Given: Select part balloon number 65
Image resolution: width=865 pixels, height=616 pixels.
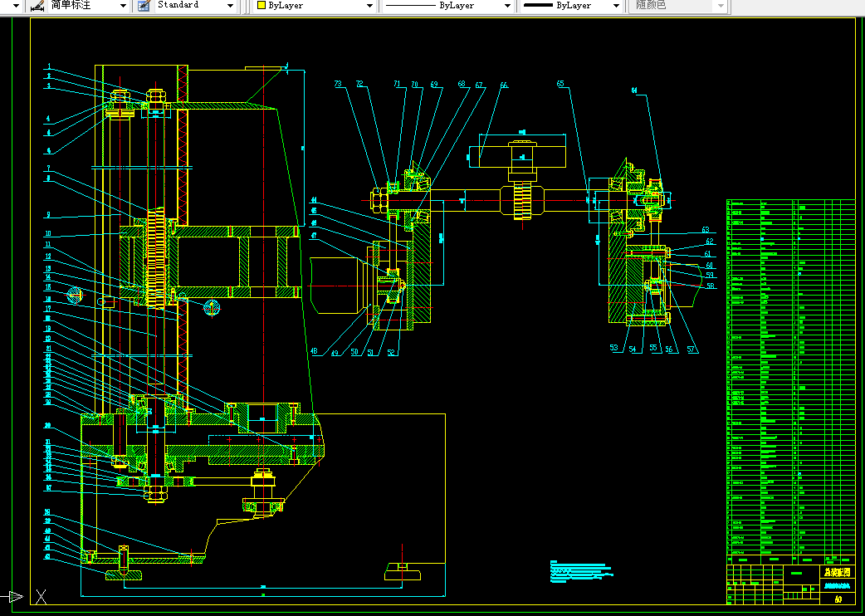Looking at the screenshot, I should tap(560, 84).
